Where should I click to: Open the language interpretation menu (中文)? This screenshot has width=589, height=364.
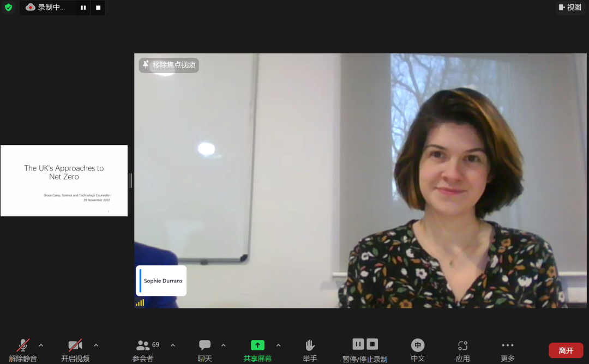418,349
